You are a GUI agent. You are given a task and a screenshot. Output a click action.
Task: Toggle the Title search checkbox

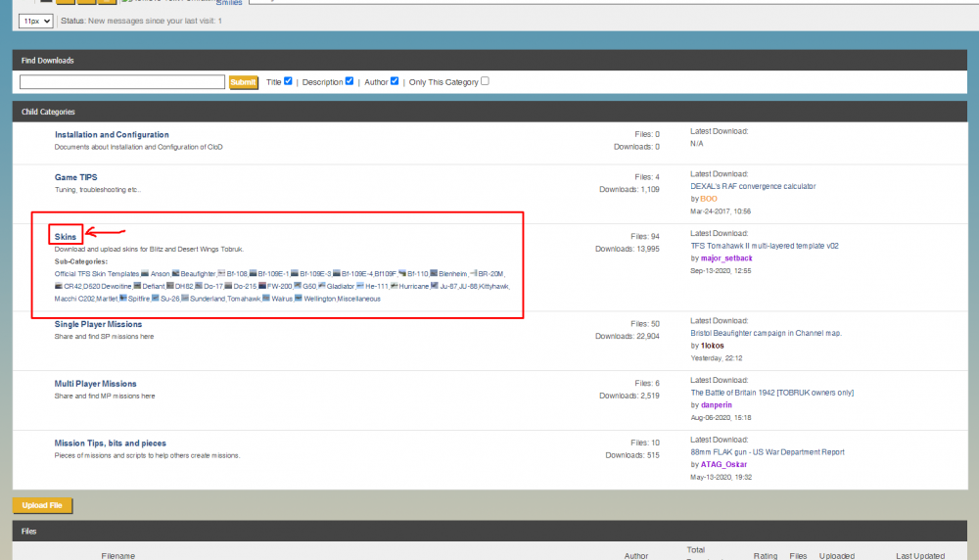[x=288, y=81]
